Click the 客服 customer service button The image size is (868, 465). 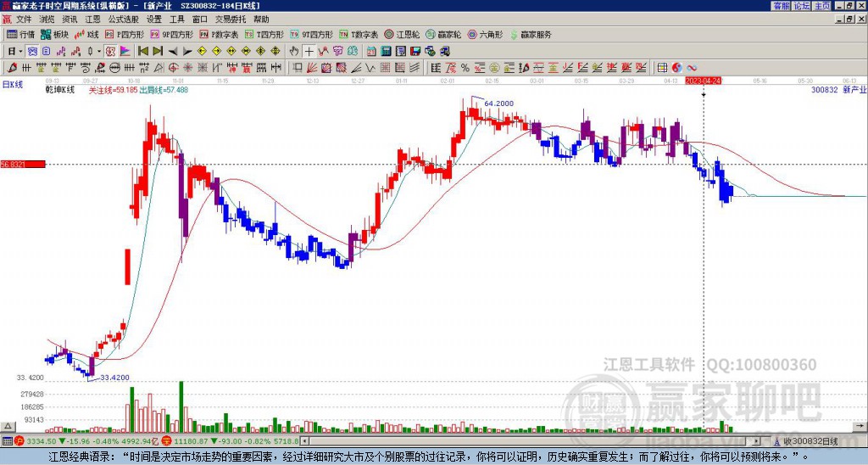[x=782, y=6]
